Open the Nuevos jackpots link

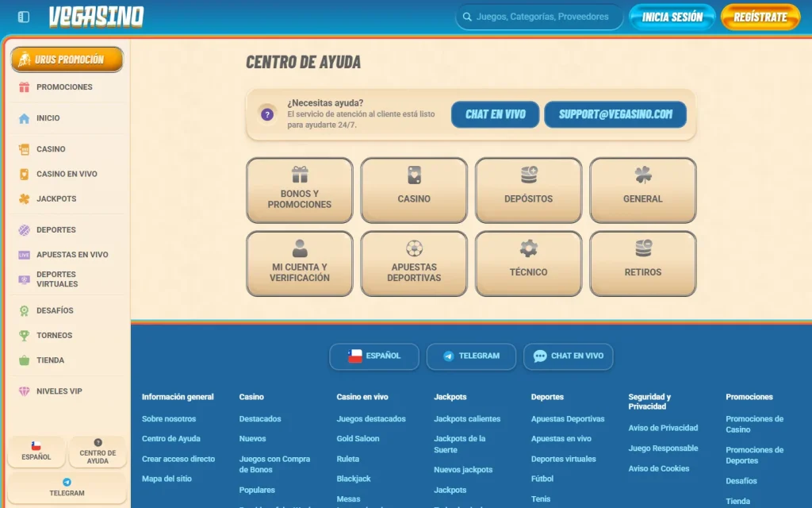[x=463, y=470]
